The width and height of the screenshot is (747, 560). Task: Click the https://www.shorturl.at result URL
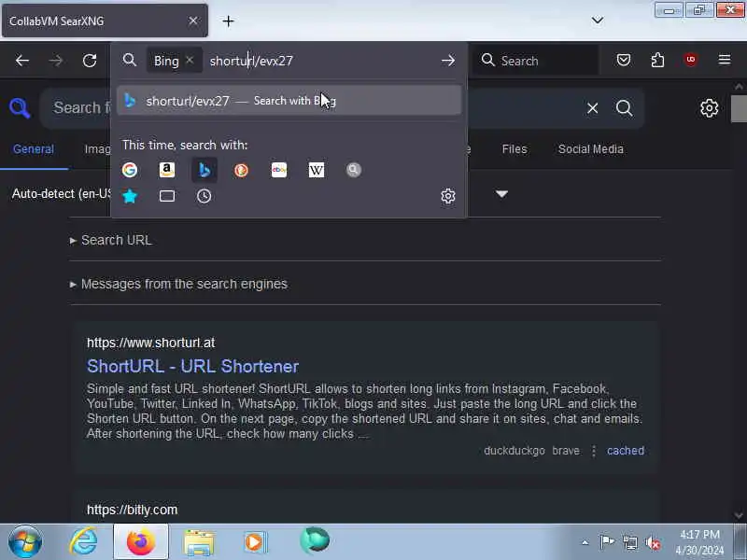click(x=150, y=343)
